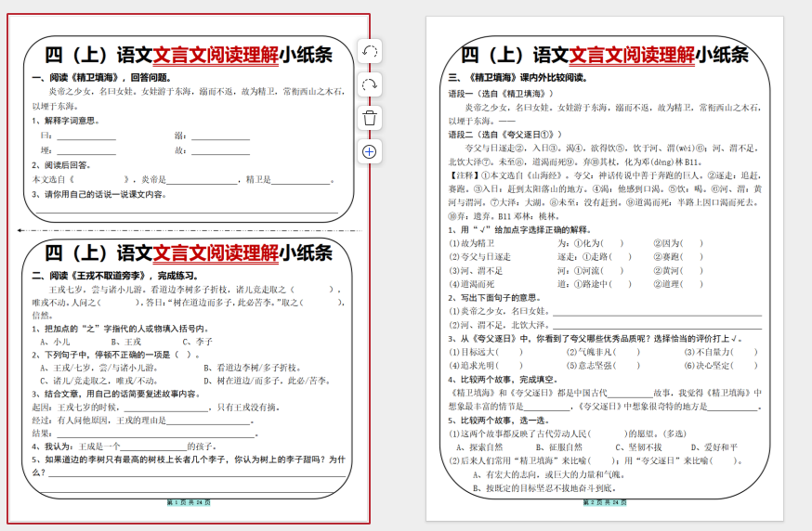Click the top title banner on page 1
Image resolution: width=812 pixels, height=531 pixels.
coord(189,55)
